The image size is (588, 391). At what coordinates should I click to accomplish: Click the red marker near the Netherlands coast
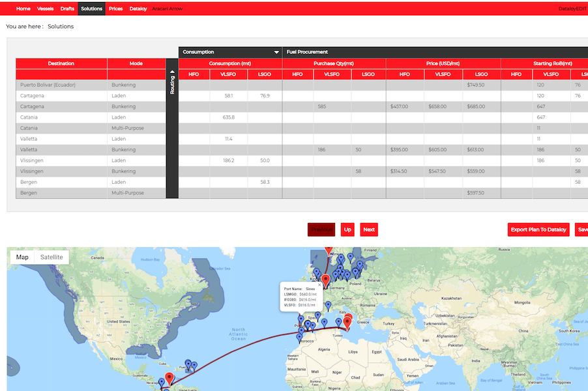click(325, 280)
